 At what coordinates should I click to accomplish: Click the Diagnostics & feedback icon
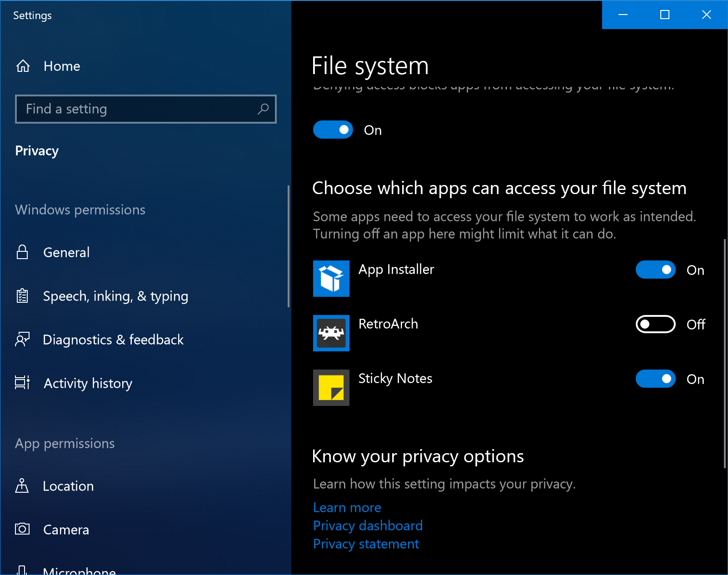pos(22,339)
